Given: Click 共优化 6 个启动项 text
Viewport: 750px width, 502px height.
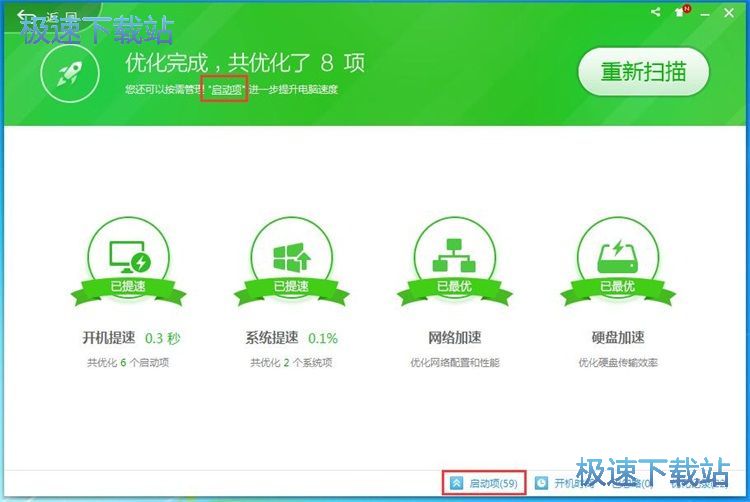Looking at the screenshot, I should (x=128, y=362).
